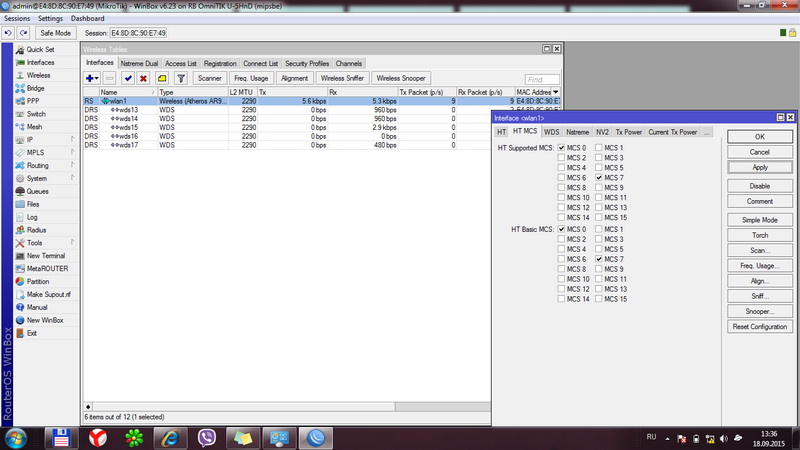Open the Dashboard menu
This screenshot has height=450, width=800.
(88, 18)
